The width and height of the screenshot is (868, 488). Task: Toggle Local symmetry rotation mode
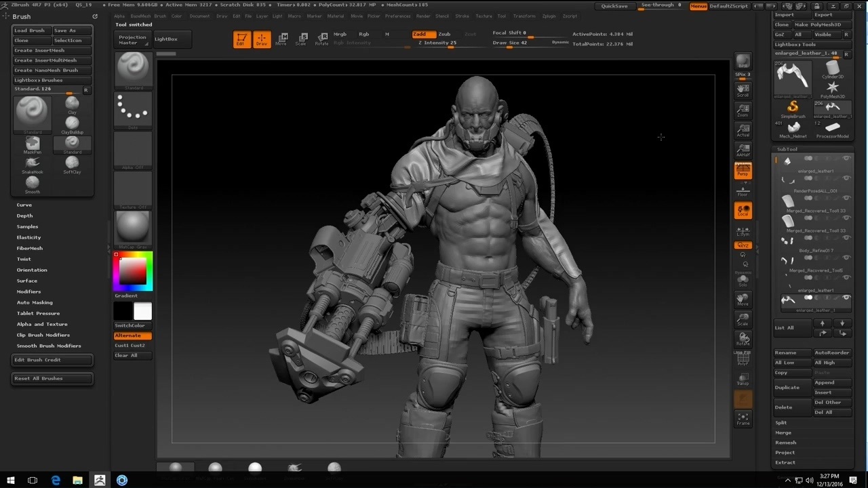click(x=743, y=210)
